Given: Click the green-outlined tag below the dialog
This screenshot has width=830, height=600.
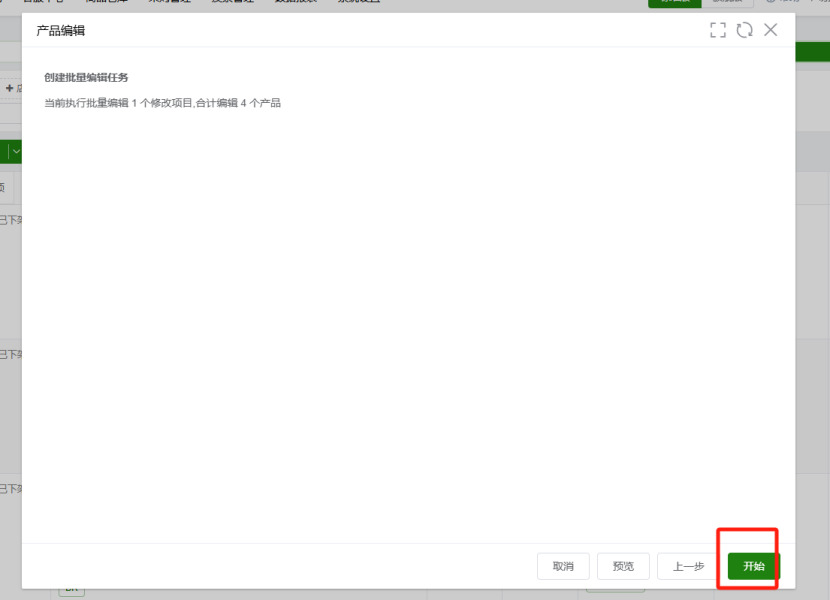Looking at the screenshot, I should [x=71, y=592].
